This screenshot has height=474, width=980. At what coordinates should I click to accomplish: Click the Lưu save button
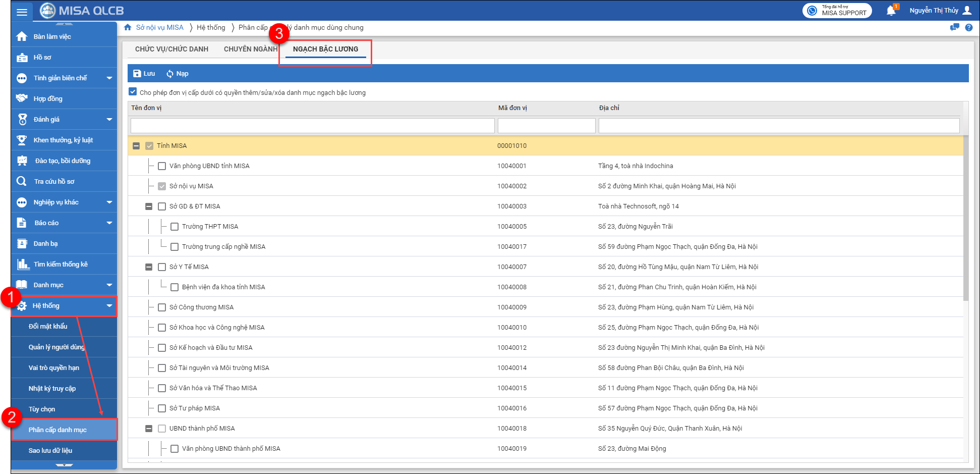click(x=144, y=74)
